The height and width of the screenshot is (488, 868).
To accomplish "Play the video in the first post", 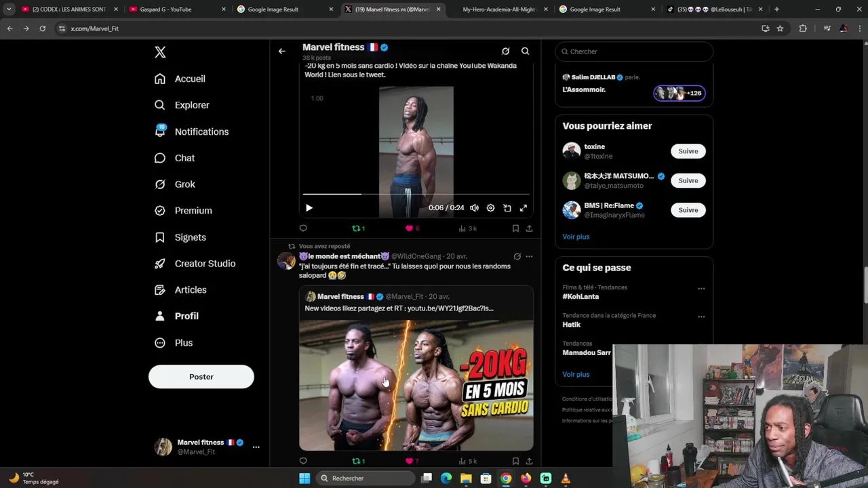I will (x=309, y=208).
